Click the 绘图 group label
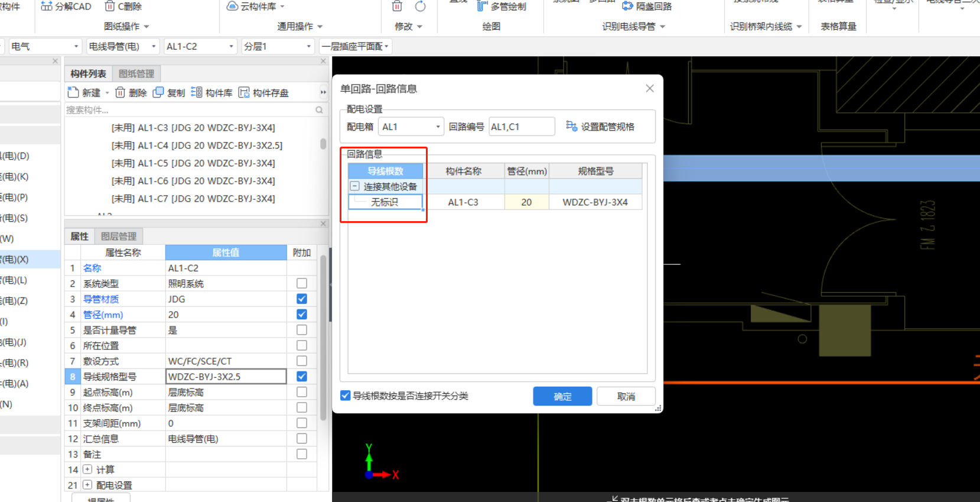Image resolution: width=980 pixels, height=502 pixels. [x=491, y=27]
